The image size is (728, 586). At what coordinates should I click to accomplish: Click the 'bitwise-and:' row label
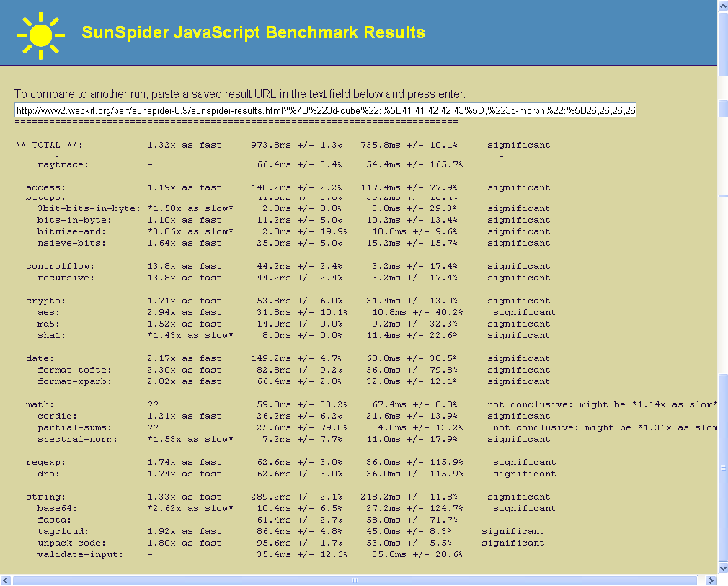(x=71, y=232)
